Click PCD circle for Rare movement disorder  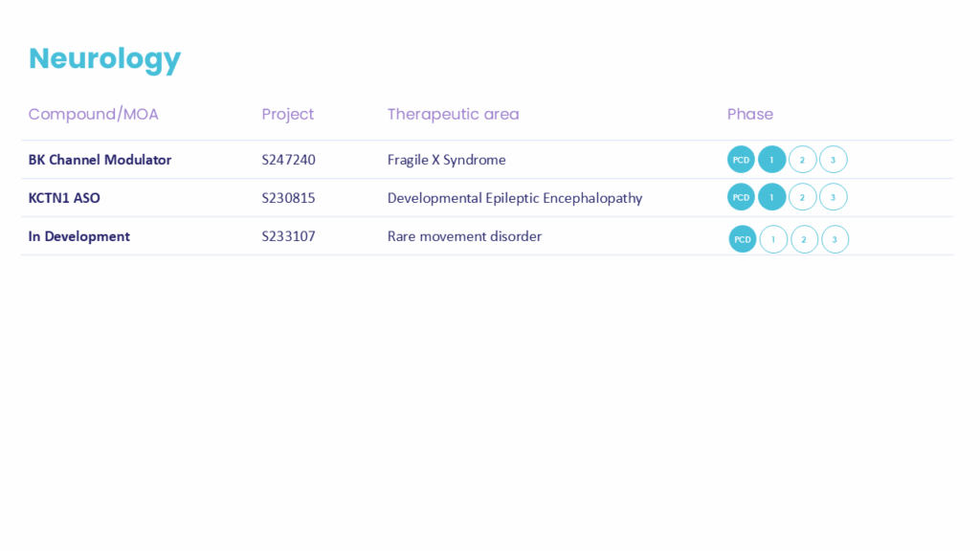(743, 239)
